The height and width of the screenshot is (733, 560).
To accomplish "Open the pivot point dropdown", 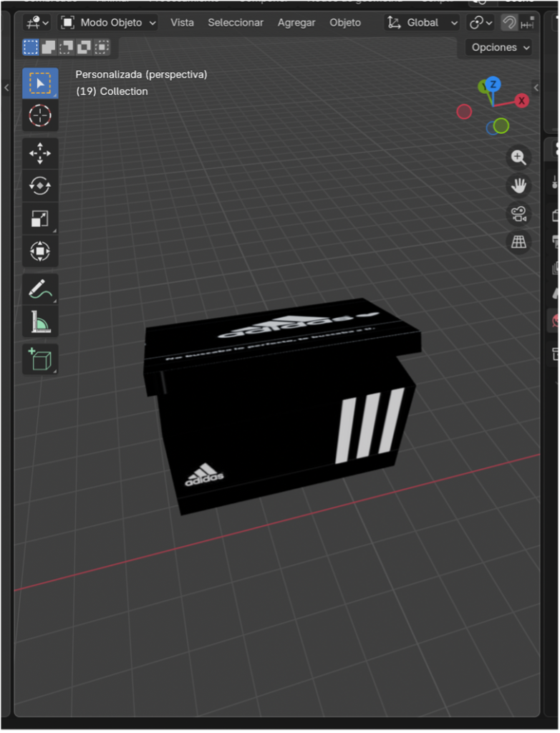I will click(481, 22).
